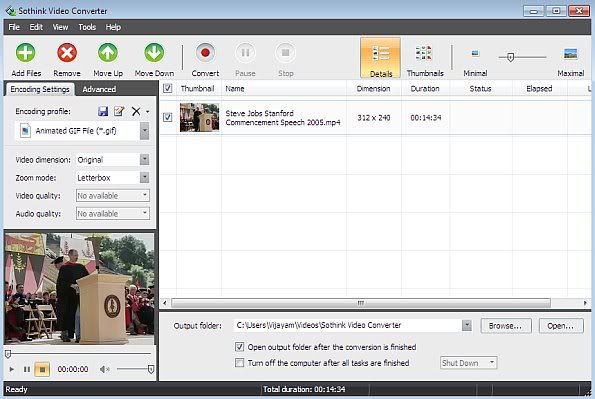Click the '312 x 240' dimension cell
595x399 pixels.
pos(373,118)
